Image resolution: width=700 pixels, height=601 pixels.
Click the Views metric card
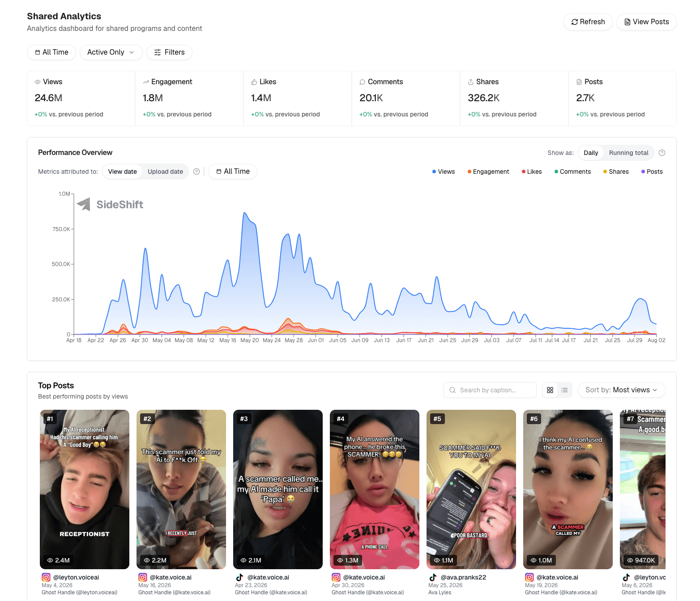81,99
